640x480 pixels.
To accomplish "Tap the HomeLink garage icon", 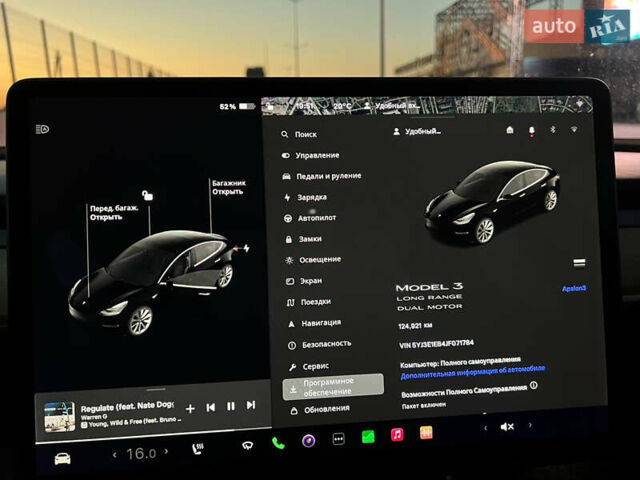I will coord(510,130).
